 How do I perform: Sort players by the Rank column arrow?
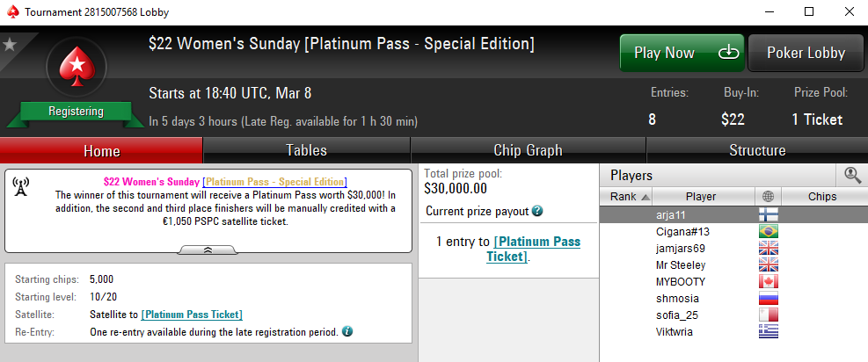pyautogui.click(x=646, y=197)
